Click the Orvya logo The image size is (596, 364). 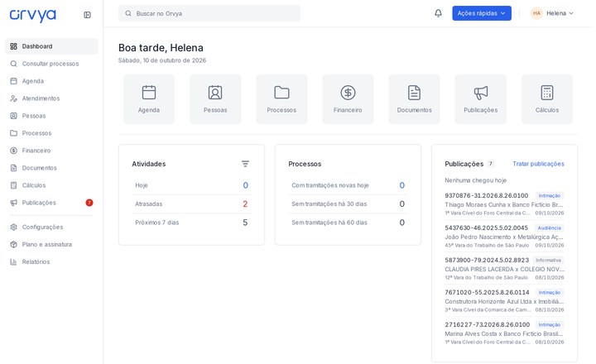32,15
